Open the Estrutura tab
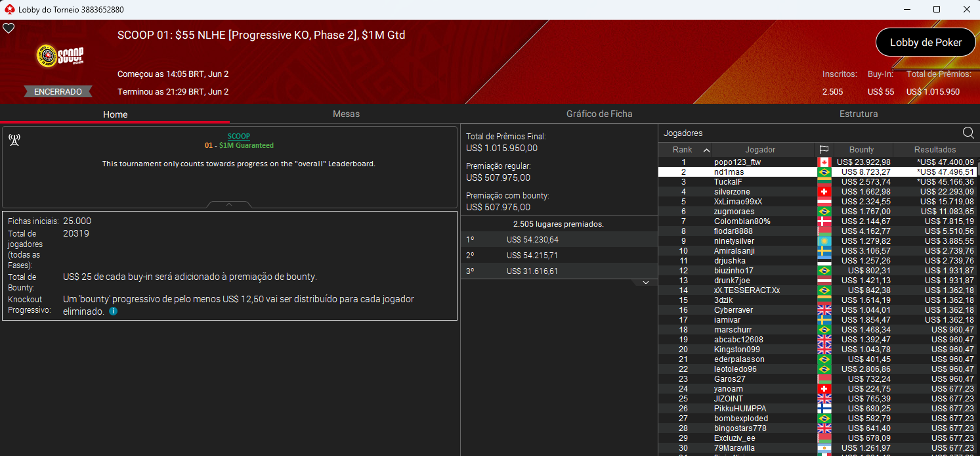This screenshot has height=456, width=980. tap(859, 114)
